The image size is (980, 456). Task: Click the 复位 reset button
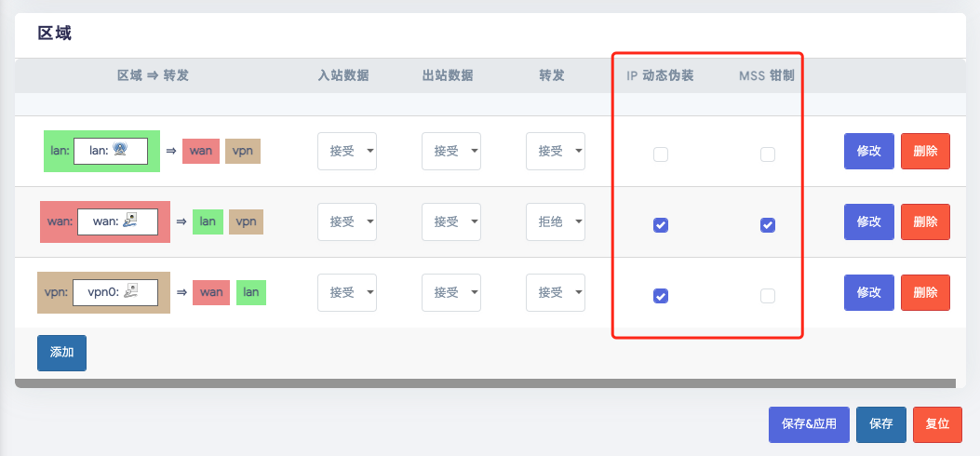937,424
